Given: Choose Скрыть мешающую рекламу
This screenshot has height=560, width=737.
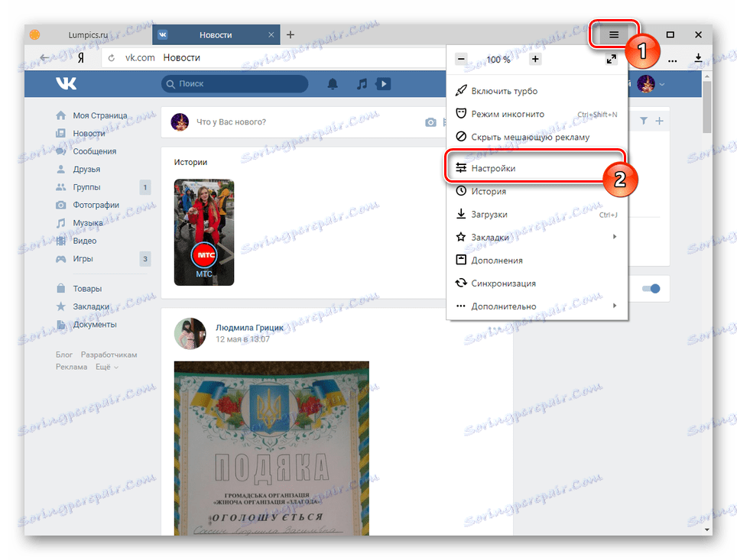Looking at the screenshot, I should point(537,138).
